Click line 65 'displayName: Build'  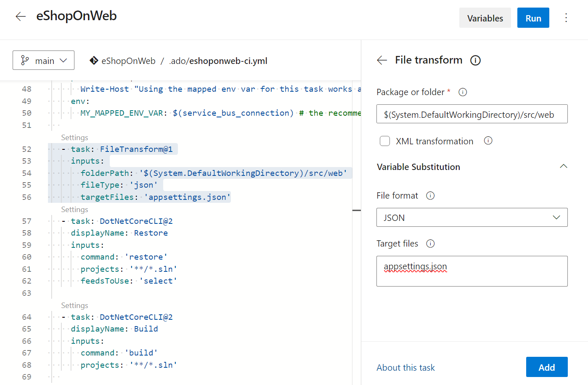click(114, 329)
